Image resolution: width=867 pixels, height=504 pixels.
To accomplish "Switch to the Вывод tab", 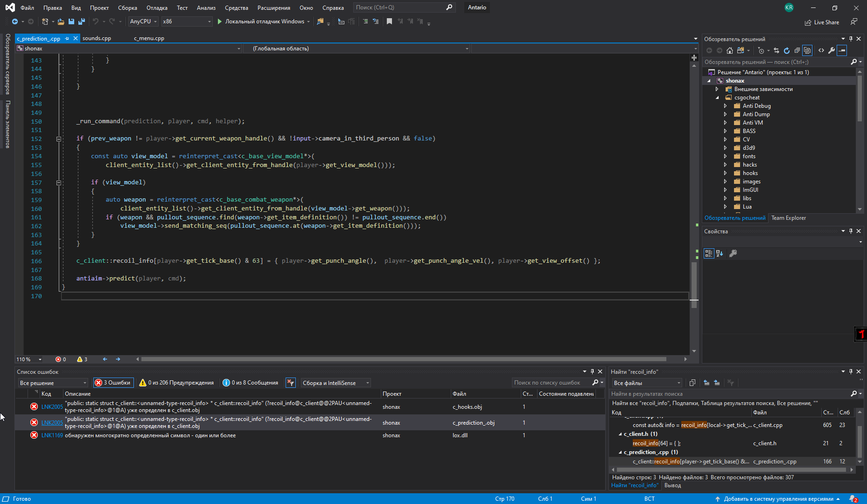I will coord(672,485).
